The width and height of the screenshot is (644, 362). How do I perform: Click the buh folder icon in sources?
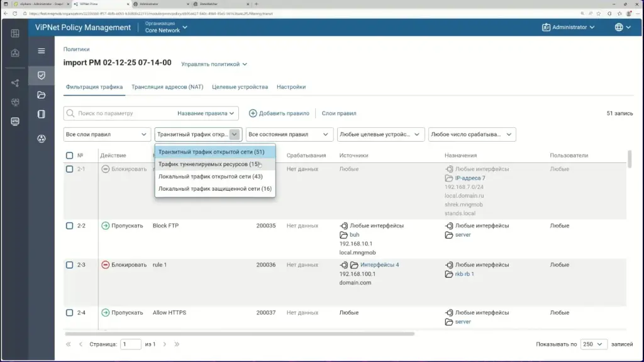pyautogui.click(x=344, y=235)
